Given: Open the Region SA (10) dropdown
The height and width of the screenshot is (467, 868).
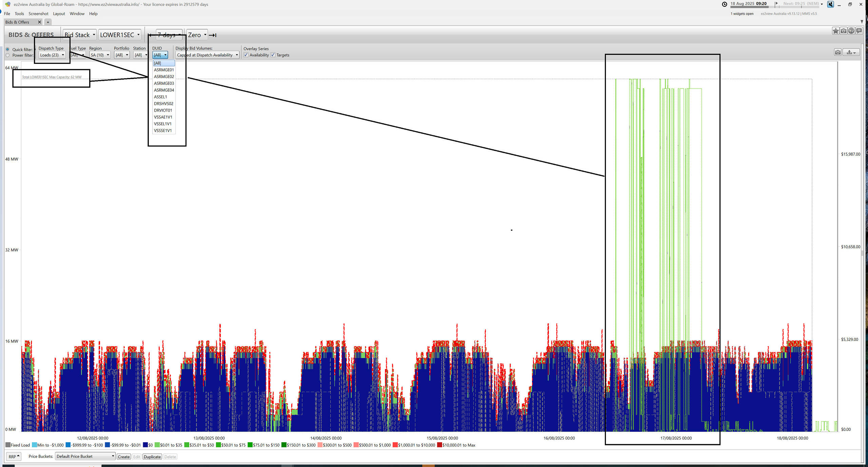Looking at the screenshot, I should [100, 55].
